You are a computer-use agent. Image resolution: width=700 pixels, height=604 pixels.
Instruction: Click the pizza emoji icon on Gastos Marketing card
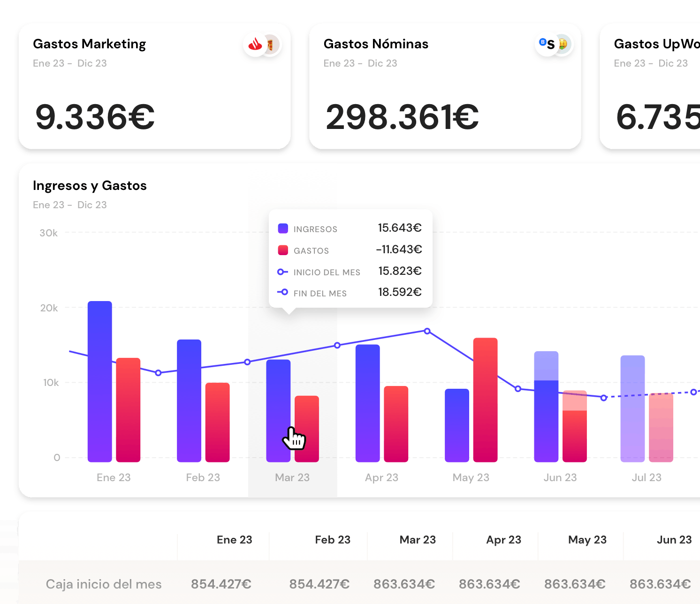(271, 44)
